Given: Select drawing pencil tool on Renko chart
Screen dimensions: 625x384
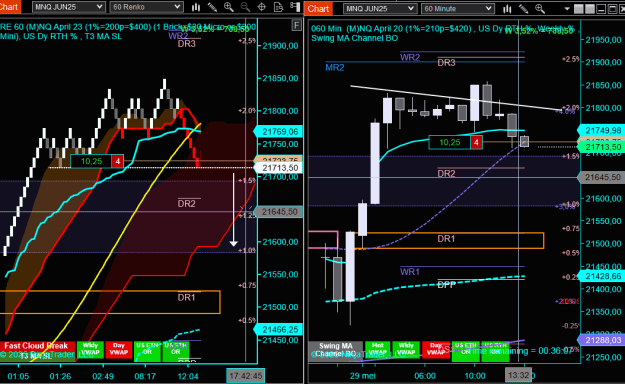Looking at the screenshot, I should pyautogui.click(x=212, y=7).
